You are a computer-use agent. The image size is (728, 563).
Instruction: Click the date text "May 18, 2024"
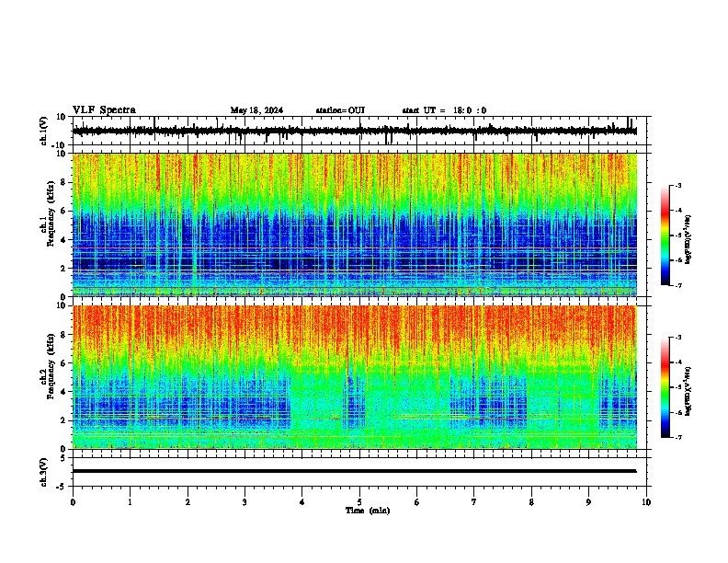pos(256,110)
